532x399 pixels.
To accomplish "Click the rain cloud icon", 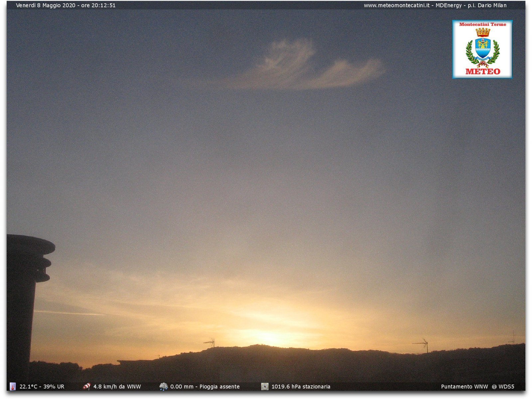I will 164,386.
